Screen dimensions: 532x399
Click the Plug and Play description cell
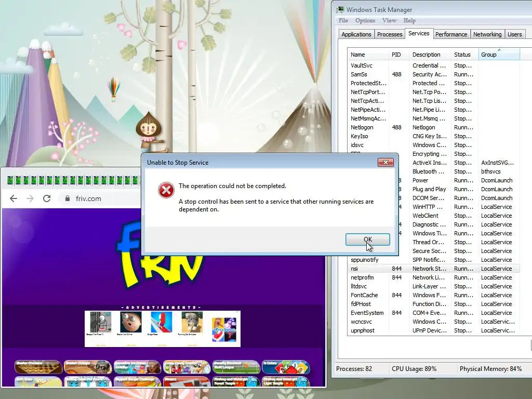429,189
